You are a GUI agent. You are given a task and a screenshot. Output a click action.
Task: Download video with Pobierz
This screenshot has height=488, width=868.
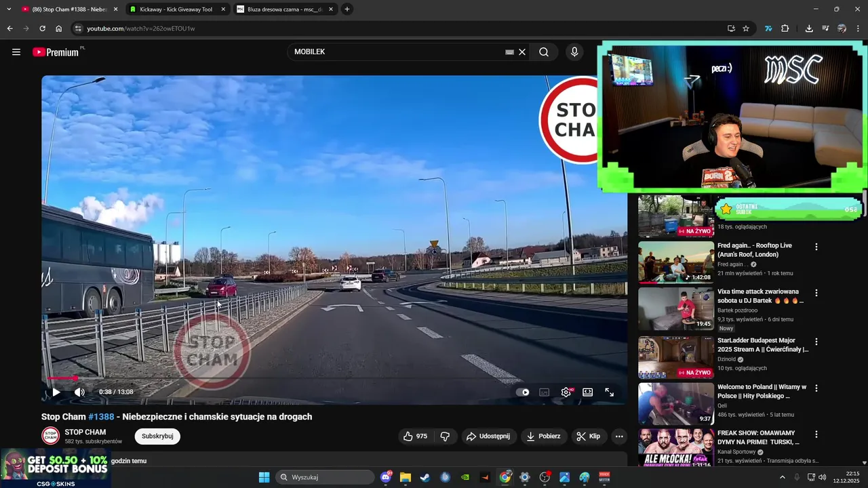(x=544, y=436)
